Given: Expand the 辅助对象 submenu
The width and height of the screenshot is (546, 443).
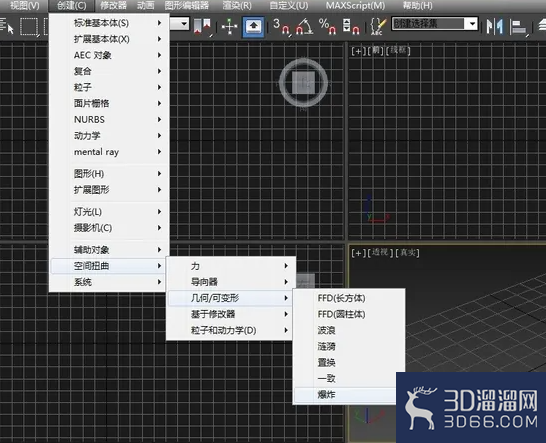Looking at the screenshot, I should click(109, 250).
